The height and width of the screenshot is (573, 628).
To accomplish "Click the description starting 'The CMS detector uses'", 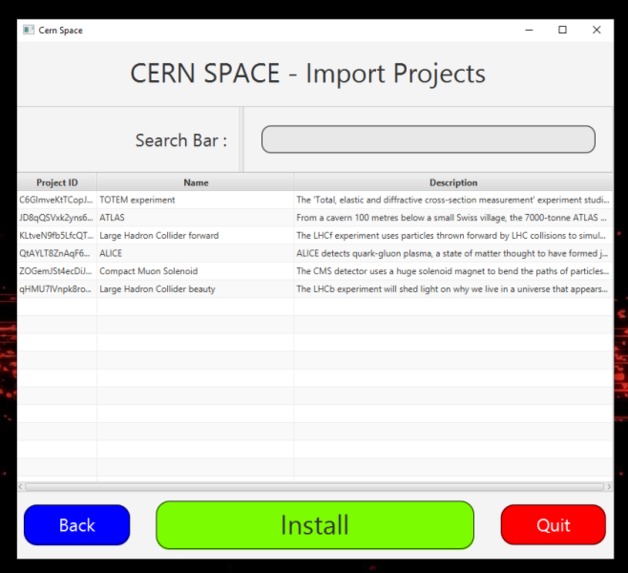I will (x=453, y=271).
